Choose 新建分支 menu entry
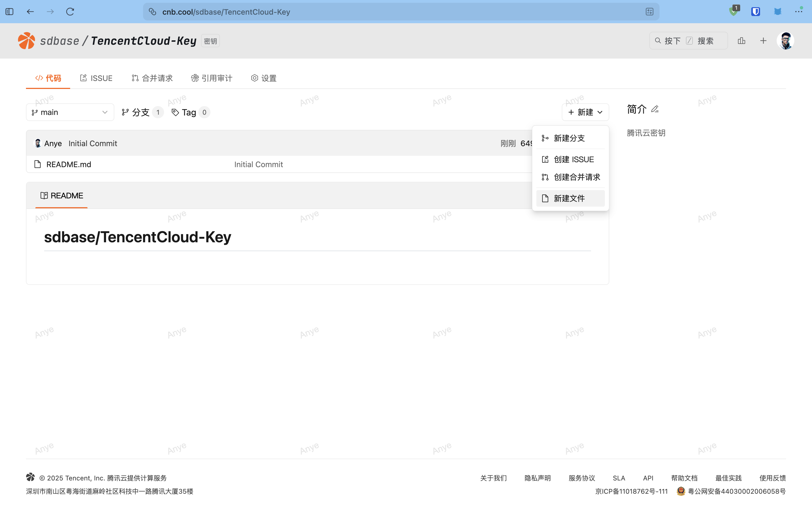 click(570, 138)
